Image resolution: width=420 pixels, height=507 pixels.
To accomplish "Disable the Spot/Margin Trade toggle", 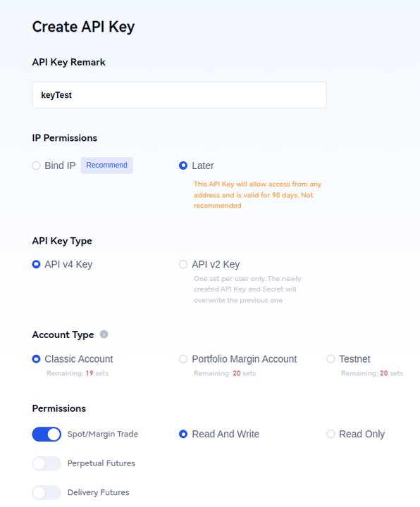I will tap(47, 434).
